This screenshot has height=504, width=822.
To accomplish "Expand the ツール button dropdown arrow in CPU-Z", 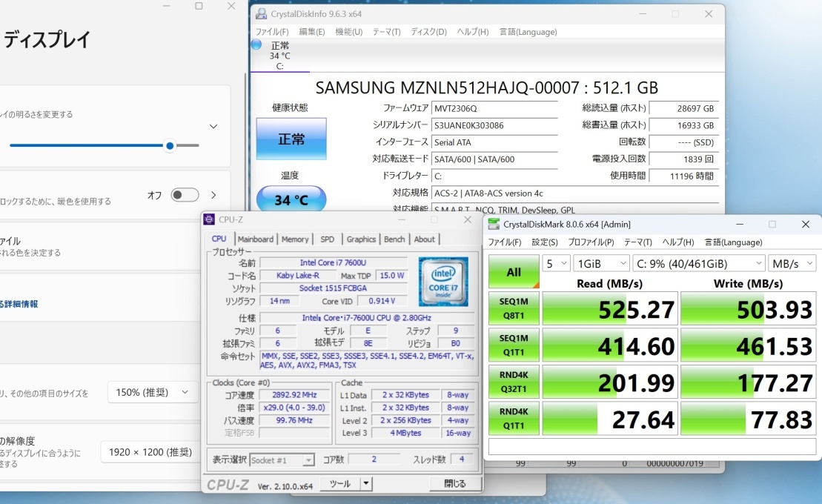I will click(366, 483).
